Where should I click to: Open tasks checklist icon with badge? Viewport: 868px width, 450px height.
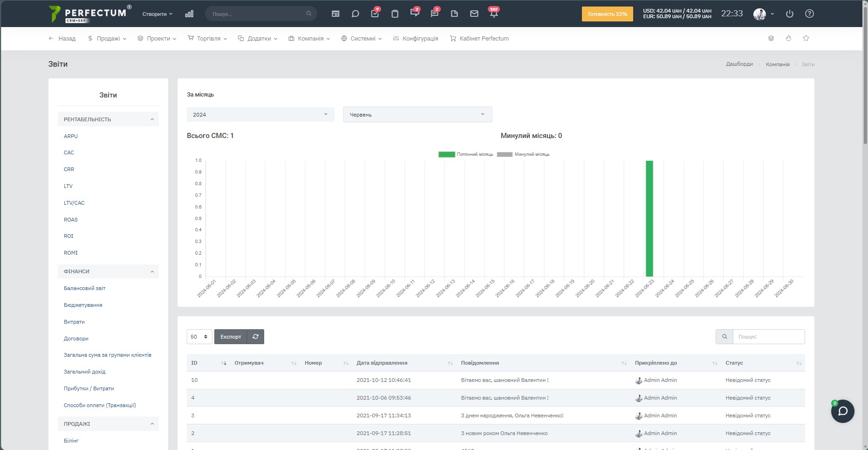[376, 14]
